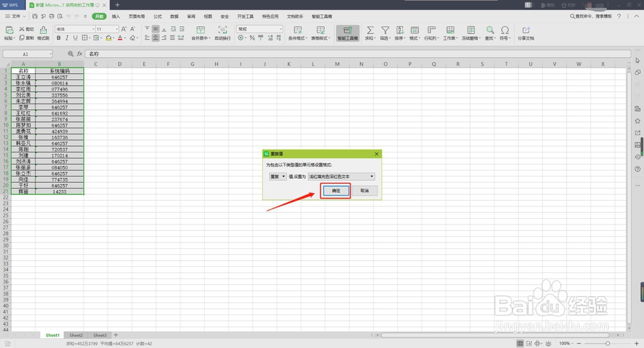Open the Sheet3 worksheet tab
Image resolution: width=644 pixels, height=348 pixels.
click(x=100, y=335)
